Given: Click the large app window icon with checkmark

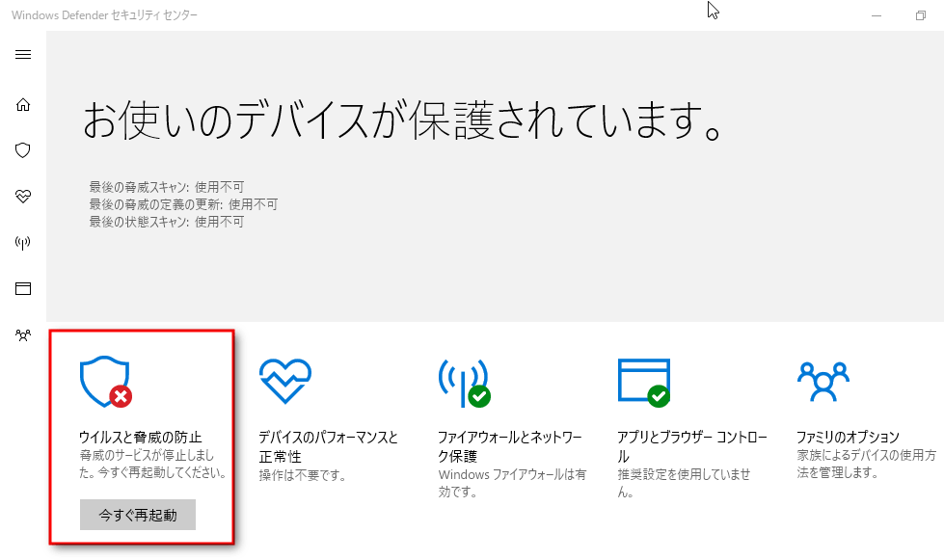Looking at the screenshot, I should point(644,383).
